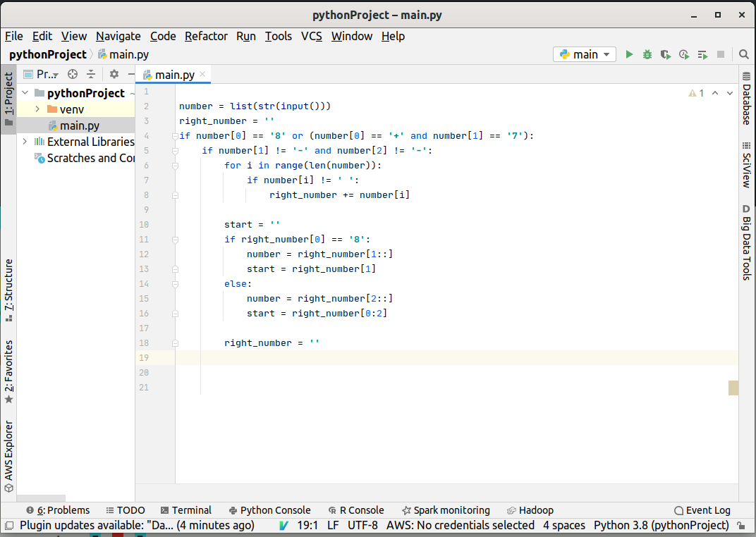Viewport: 756px width, 537px height.
Task: Hide the Project panel with minus icon
Action: 131,74
